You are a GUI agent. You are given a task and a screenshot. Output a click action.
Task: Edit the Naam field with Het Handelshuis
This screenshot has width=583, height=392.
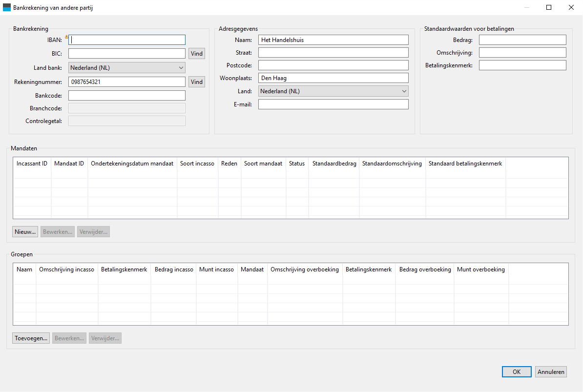pyautogui.click(x=333, y=40)
